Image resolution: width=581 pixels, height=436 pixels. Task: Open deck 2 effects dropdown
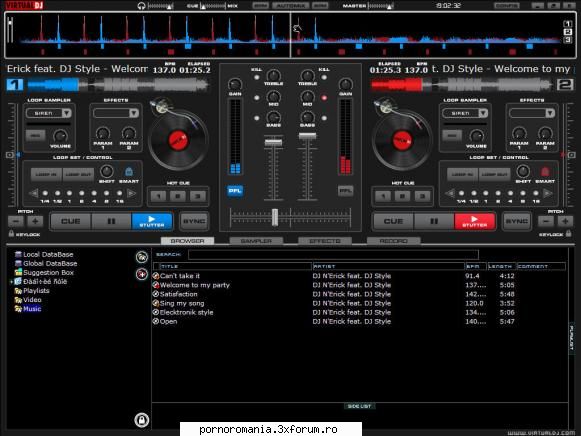click(550, 113)
